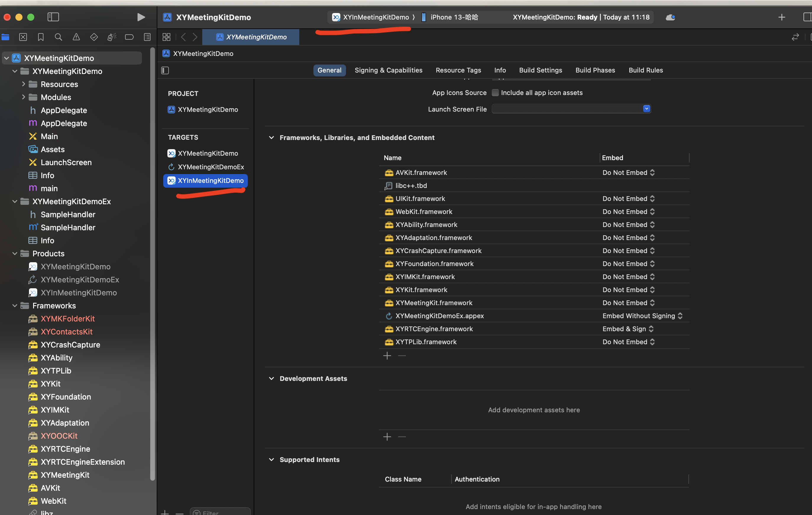Switch to the General tab

click(329, 70)
